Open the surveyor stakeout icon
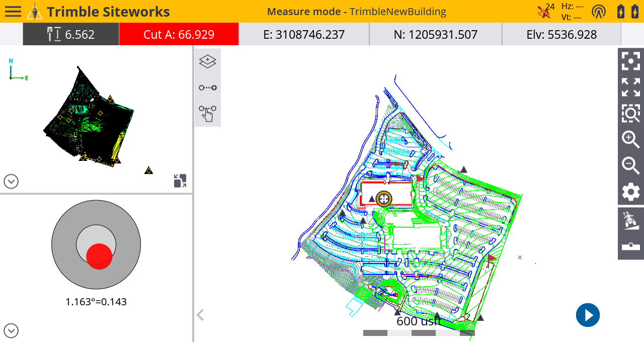This screenshot has width=644, height=342. (x=631, y=220)
